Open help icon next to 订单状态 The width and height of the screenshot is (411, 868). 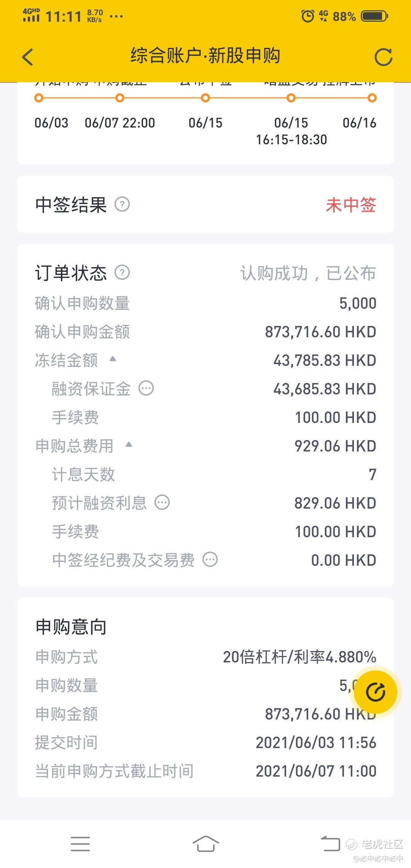pos(122,273)
